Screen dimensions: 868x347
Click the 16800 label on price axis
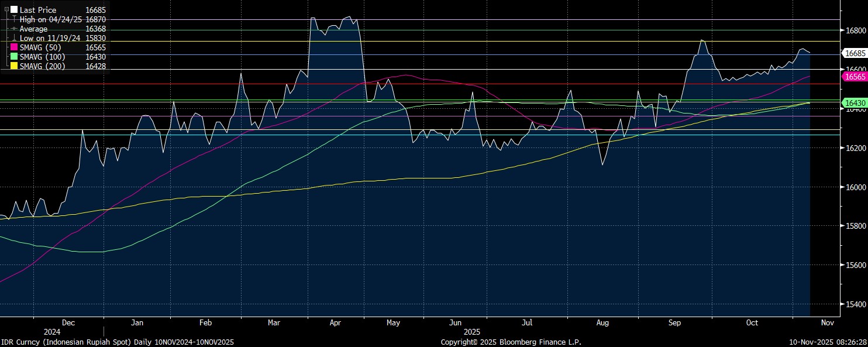pyautogui.click(x=855, y=30)
